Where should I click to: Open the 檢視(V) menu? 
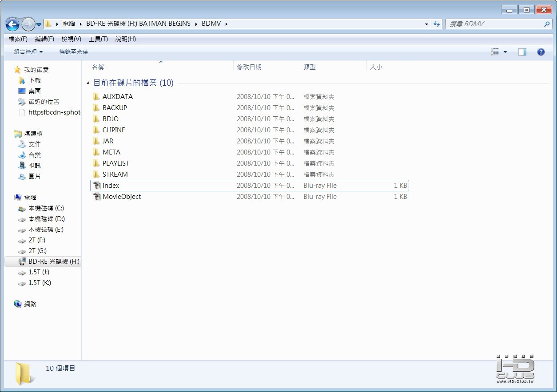[71, 39]
